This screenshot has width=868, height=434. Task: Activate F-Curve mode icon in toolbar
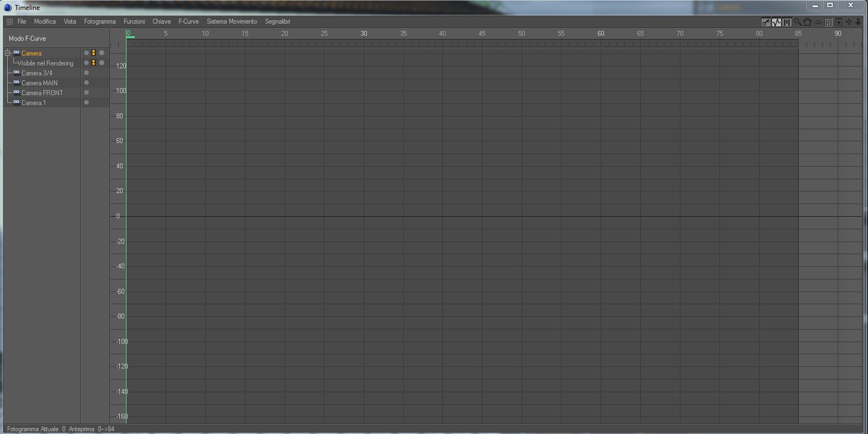tap(776, 22)
